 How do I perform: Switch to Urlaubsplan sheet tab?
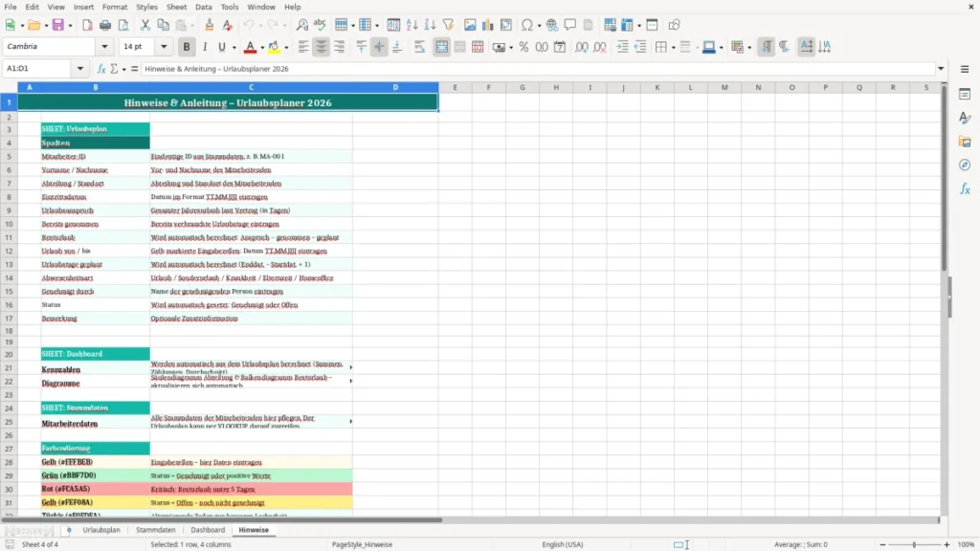[101, 530]
